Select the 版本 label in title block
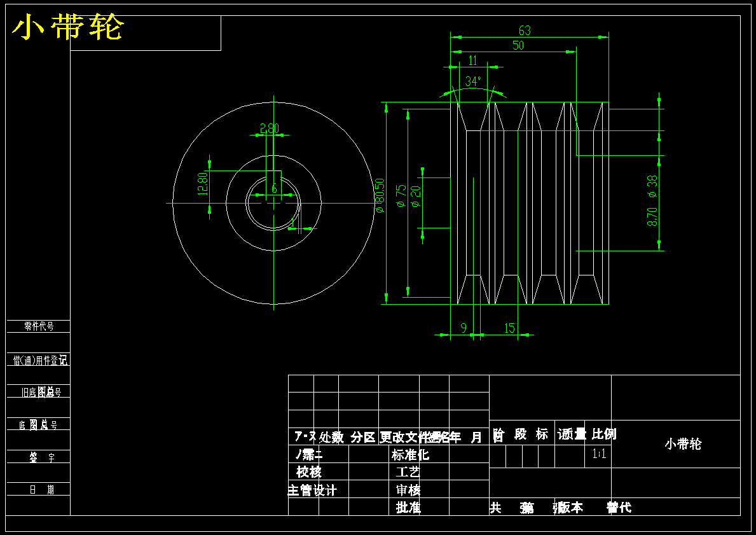This screenshot has height=535, width=756. pyautogui.click(x=571, y=508)
